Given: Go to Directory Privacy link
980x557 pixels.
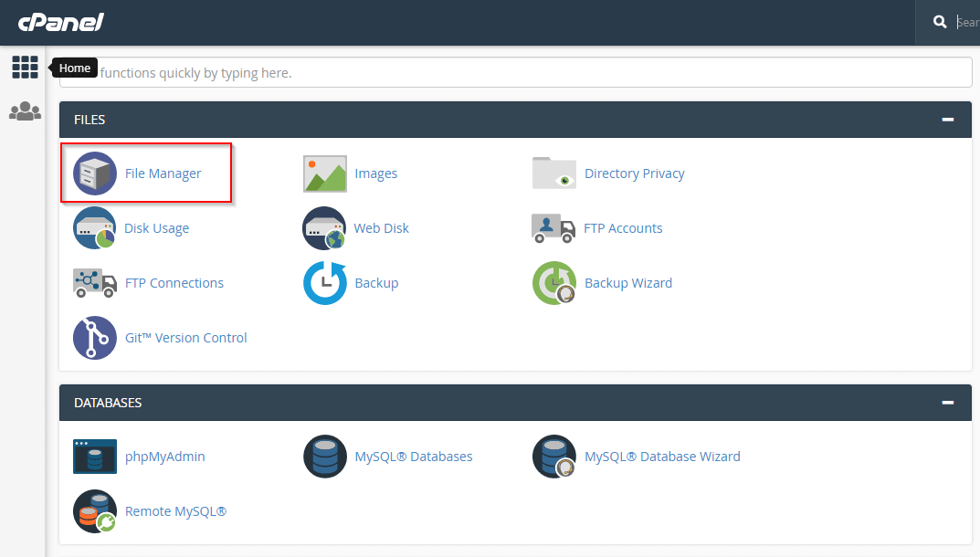Looking at the screenshot, I should coord(635,173).
